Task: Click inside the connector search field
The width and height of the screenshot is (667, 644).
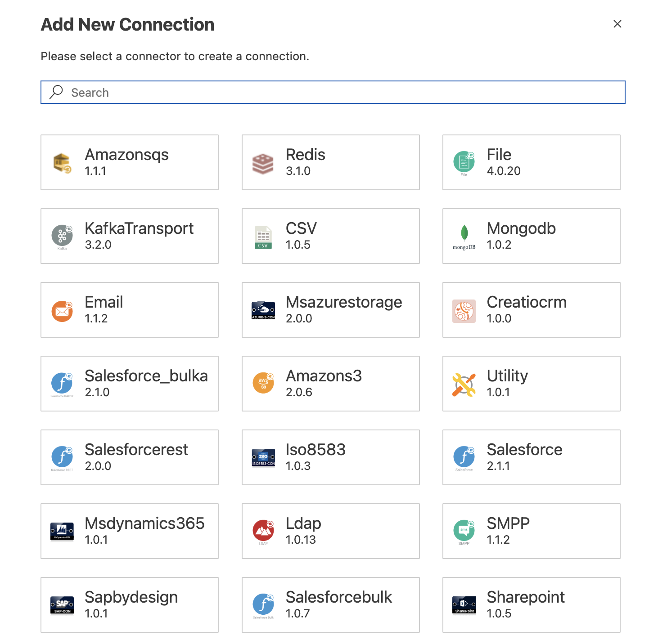Action: (333, 92)
